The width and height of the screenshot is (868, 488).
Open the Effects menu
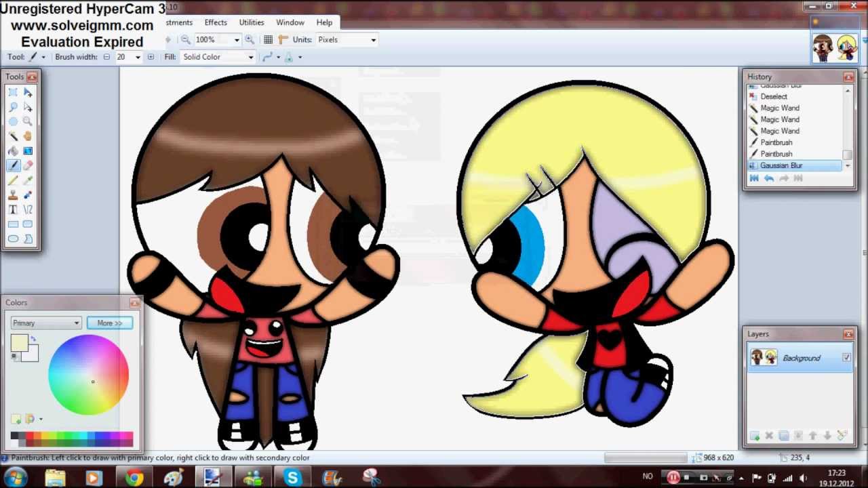click(216, 22)
